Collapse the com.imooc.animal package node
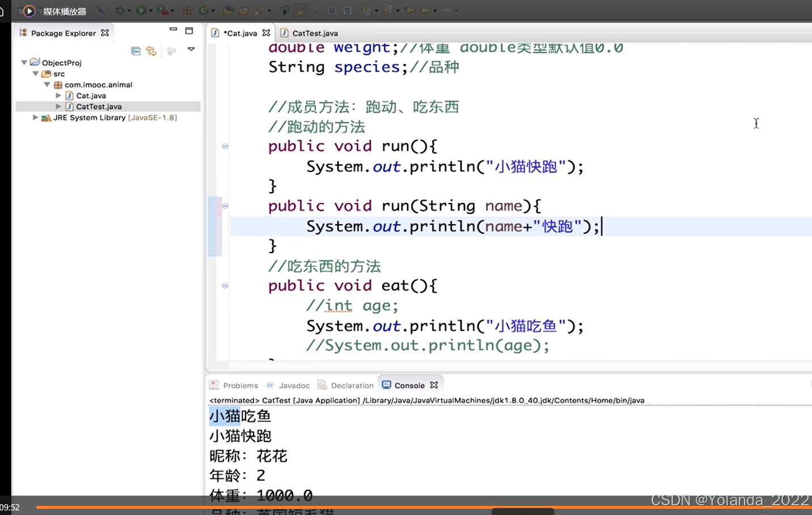Image resolution: width=812 pixels, height=515 pixels. point(47,85)
